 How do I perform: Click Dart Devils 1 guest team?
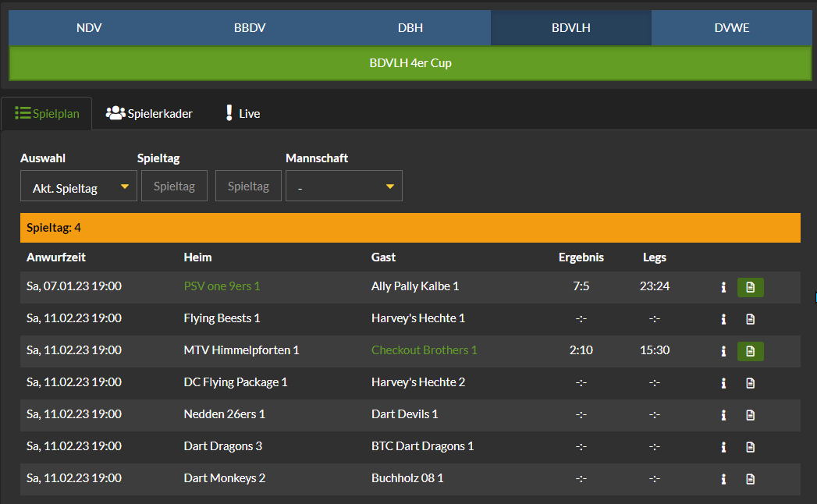pyautogui.click(x=405, y=413)
